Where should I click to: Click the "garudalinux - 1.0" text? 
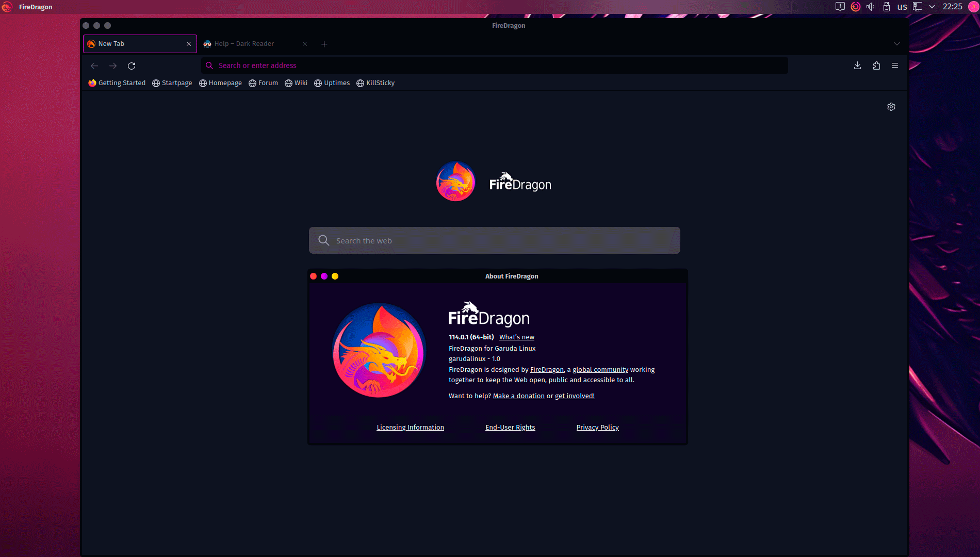(x=475, y=359)
